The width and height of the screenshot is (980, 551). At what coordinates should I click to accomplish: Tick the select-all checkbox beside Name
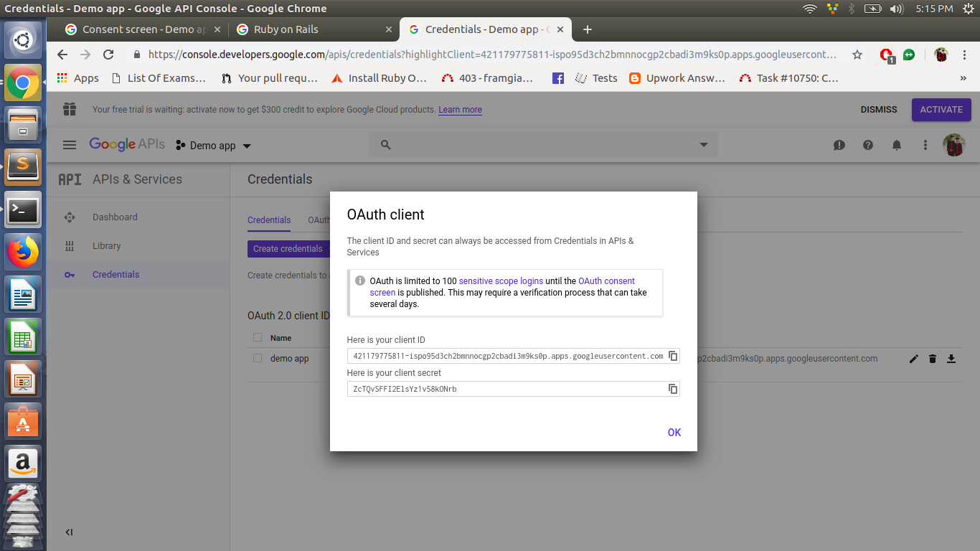258,337
